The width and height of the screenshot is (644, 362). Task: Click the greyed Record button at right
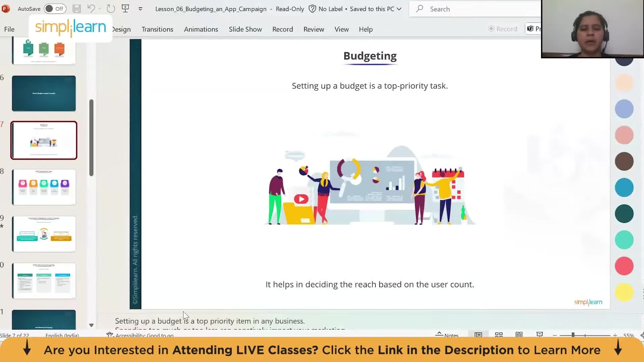502,29
